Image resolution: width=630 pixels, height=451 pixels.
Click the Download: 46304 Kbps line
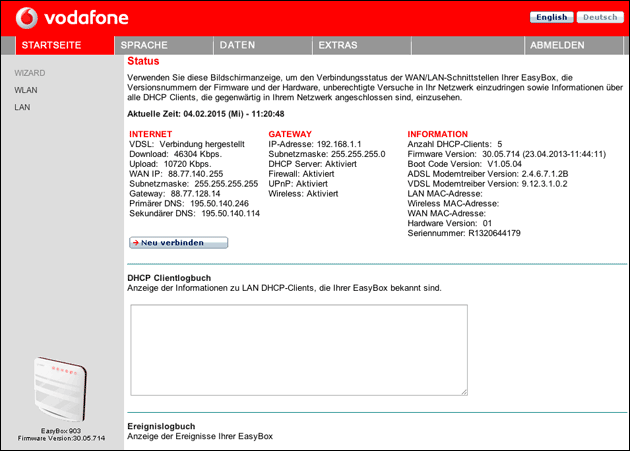[175, 154]
